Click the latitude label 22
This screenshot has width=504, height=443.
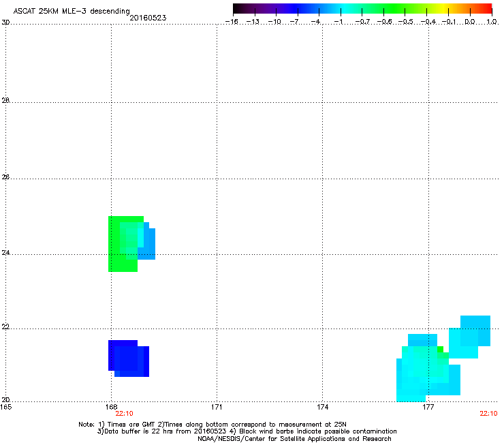[5, 327]
